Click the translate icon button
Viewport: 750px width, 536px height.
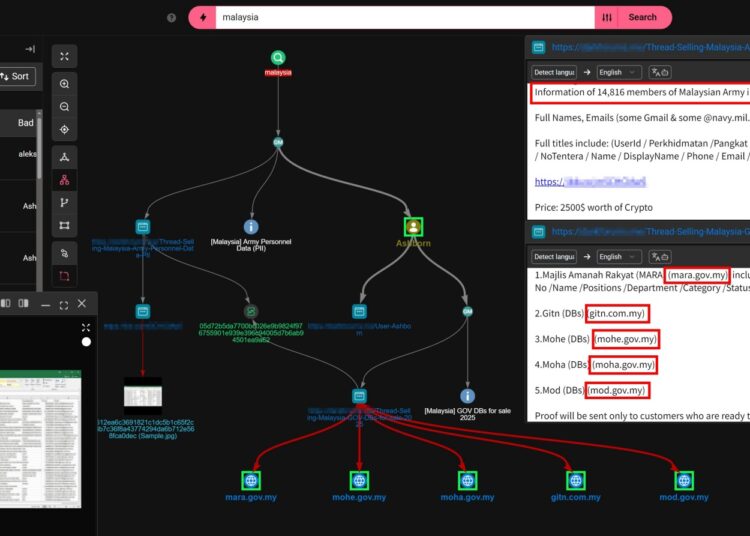point(659,72)
